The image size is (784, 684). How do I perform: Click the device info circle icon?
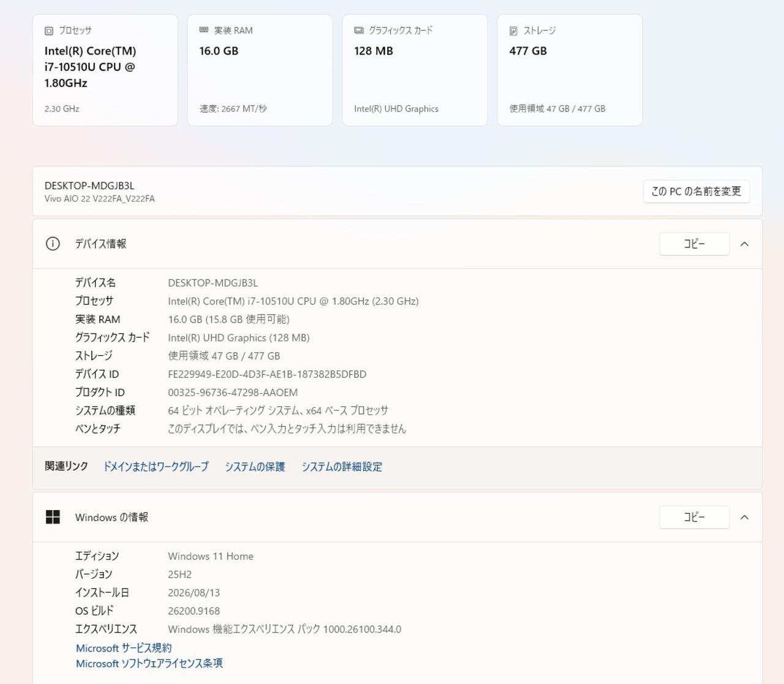coord(53,244)
